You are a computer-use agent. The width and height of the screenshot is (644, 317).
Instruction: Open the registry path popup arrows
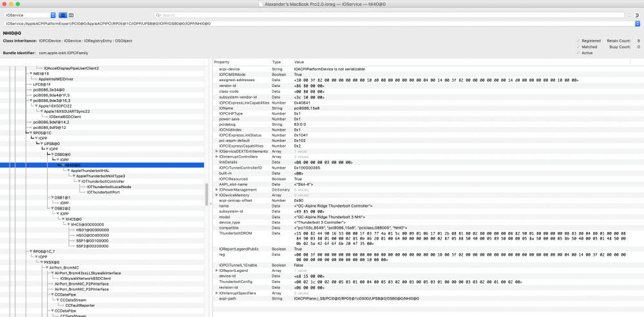point(637,23)
